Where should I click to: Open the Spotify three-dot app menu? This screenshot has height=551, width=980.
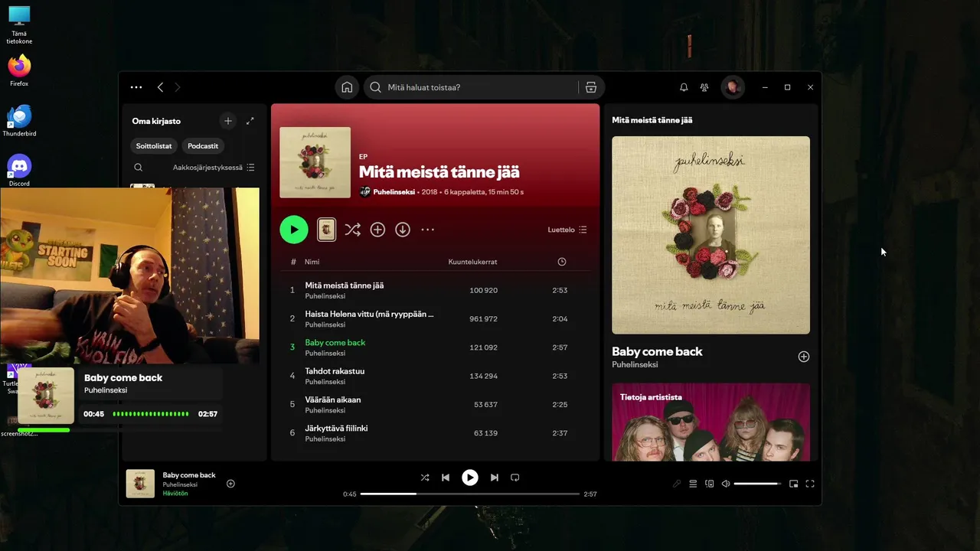[x=136, y=87]
